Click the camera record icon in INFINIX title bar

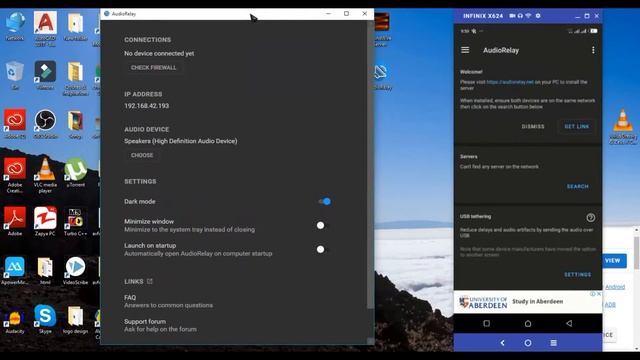click(x=512, y=16)
